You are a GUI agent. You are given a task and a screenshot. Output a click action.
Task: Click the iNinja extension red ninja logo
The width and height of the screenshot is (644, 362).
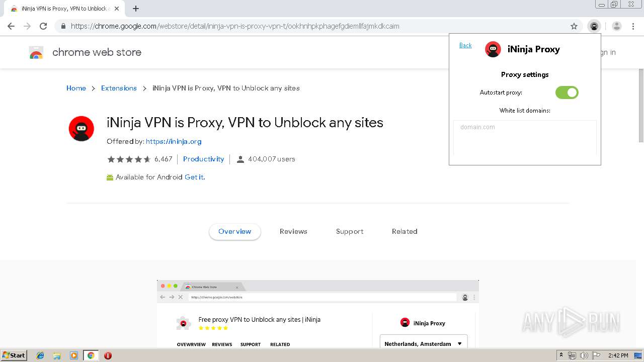(x=82, y=129)
